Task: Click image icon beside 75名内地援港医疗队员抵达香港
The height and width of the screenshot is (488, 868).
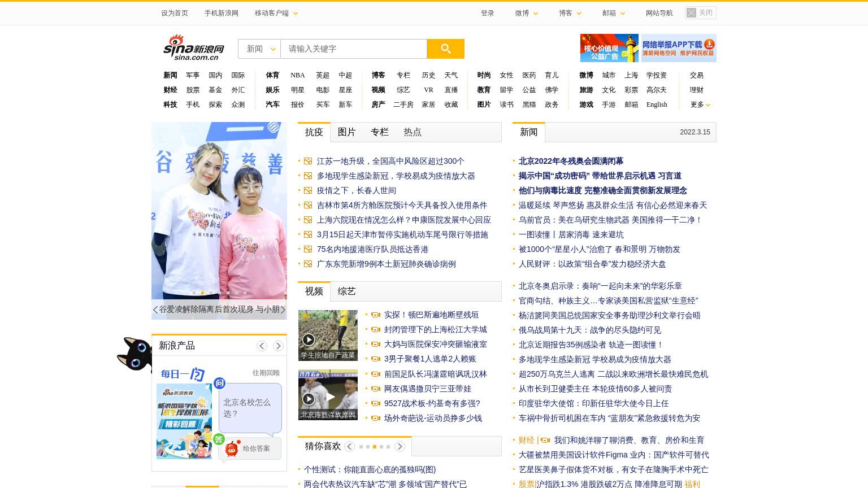Action: tap(308, 249)
